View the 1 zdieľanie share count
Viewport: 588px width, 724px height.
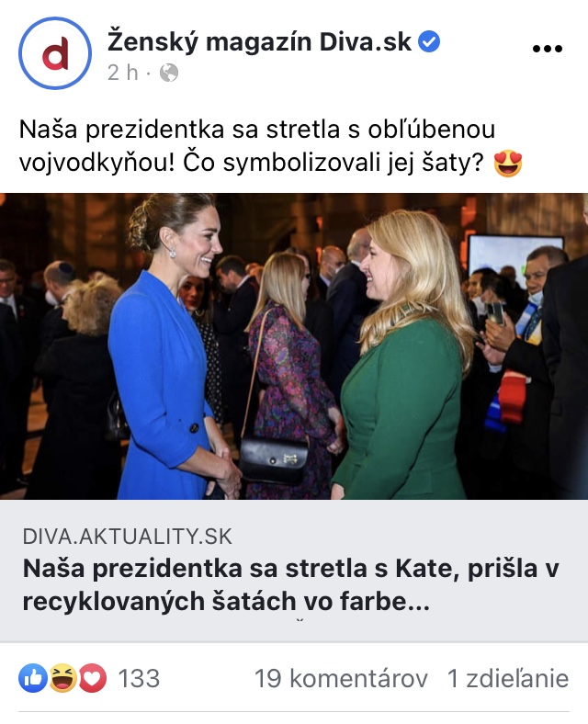point(508,678)
